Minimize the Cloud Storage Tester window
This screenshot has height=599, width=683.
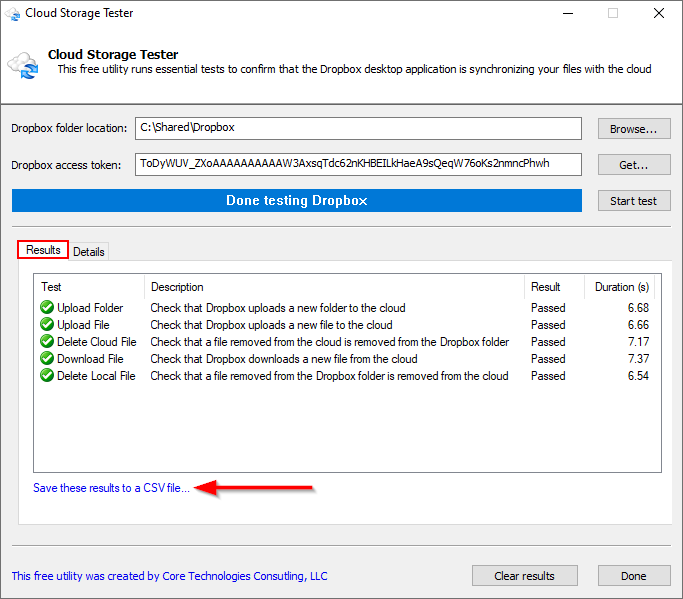pyautogui.click(x=568, y=14)
